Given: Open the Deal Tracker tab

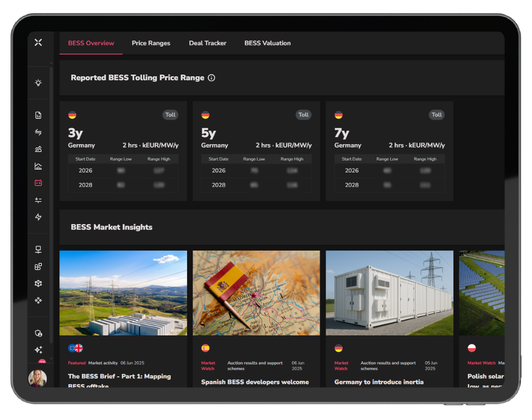Looking at the screenshot, I should 207,43.
